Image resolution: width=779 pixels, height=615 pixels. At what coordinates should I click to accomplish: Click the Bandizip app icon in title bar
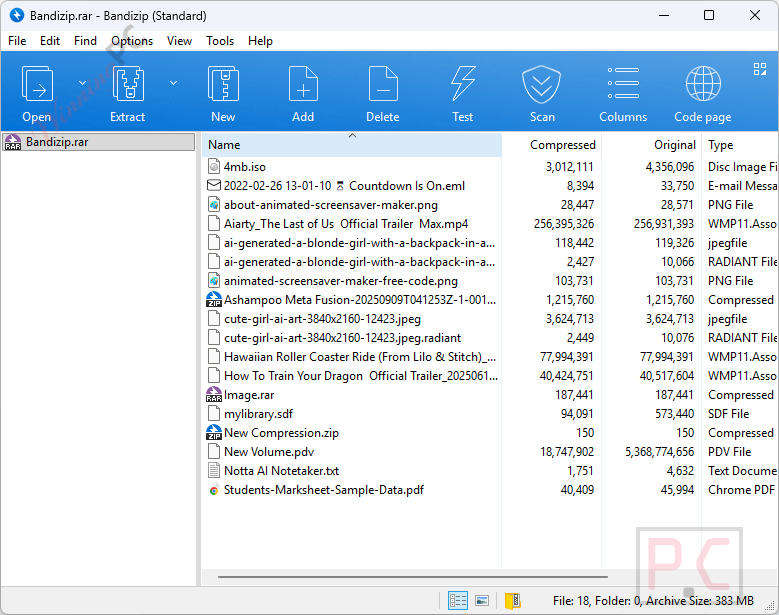pyautogui.click(x=16, y=15)
